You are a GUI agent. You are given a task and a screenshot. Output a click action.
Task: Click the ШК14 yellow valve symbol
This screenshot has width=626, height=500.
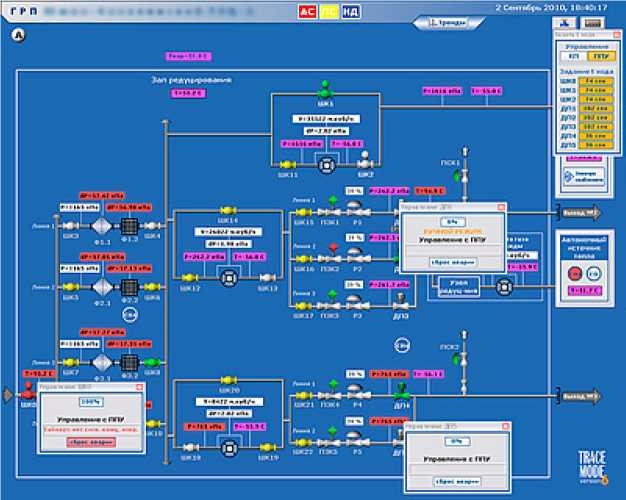[228, 210]
